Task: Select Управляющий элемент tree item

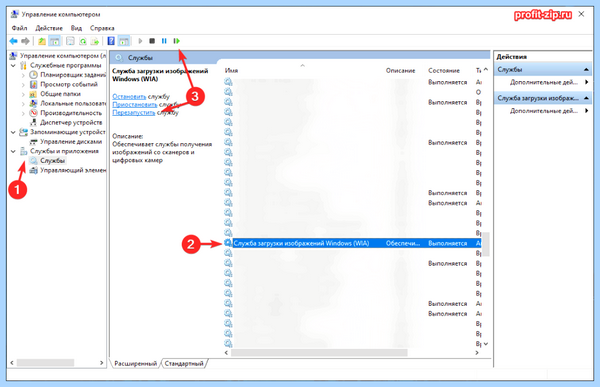Action: (x=73, y=170)
